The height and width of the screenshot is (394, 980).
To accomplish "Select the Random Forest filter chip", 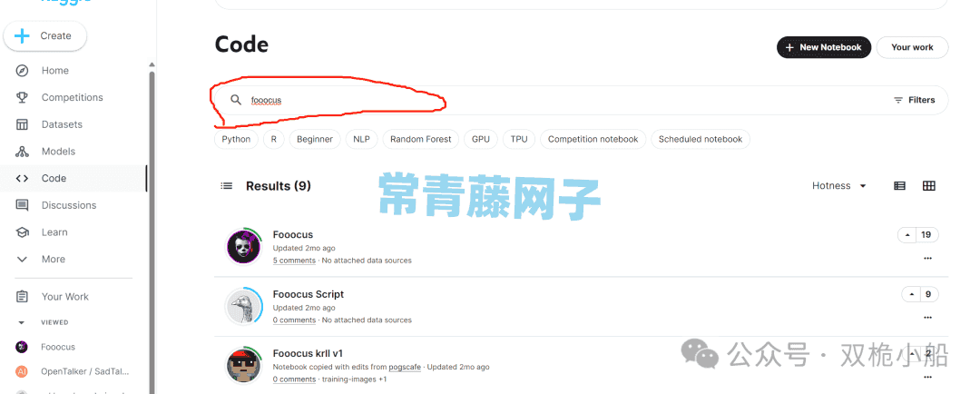I will point(421,140).
